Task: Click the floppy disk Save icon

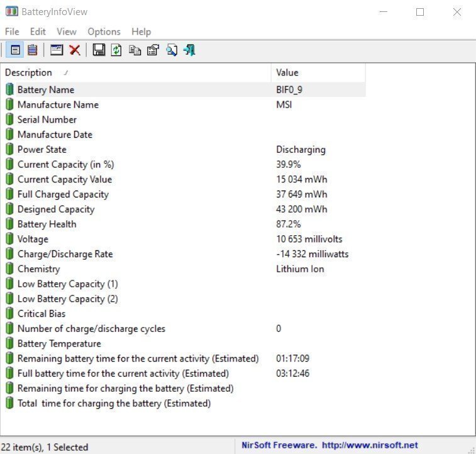Action: point(99,50)
